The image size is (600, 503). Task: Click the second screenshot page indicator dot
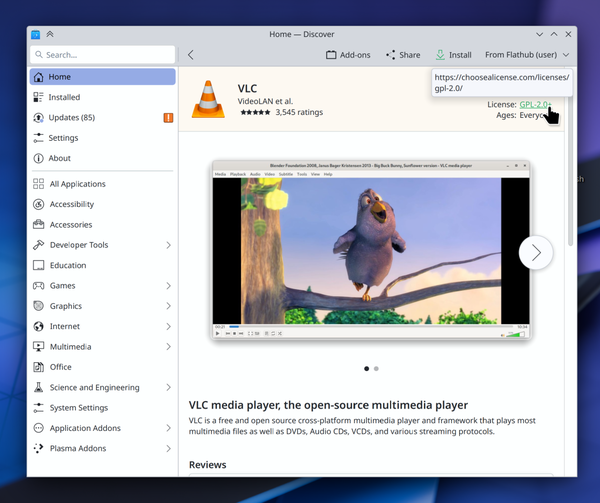[377, 369]
